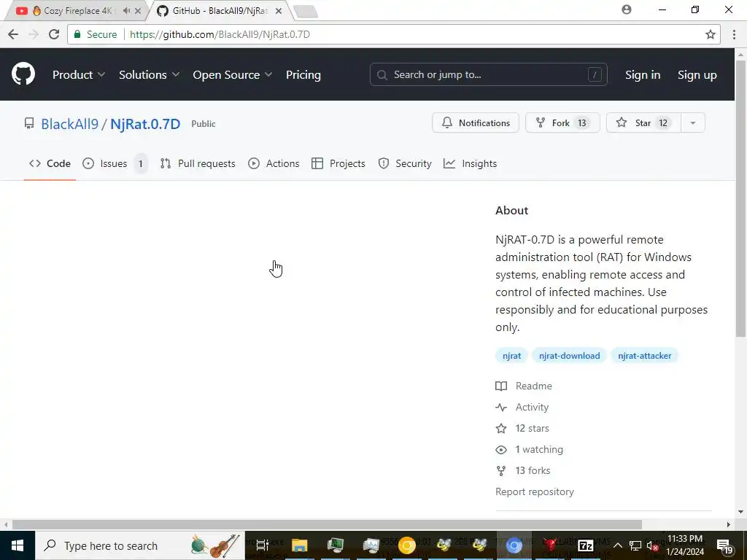Open a new tab with the new-tab button
Viewport: 747px width, 560px height.
306,12
